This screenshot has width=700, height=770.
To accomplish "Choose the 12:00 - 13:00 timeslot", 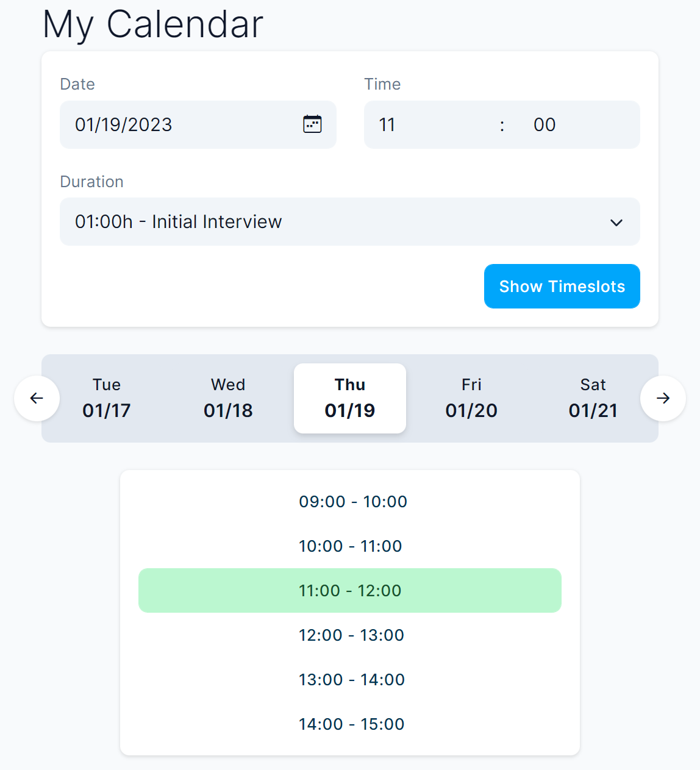I will (351, 635).
